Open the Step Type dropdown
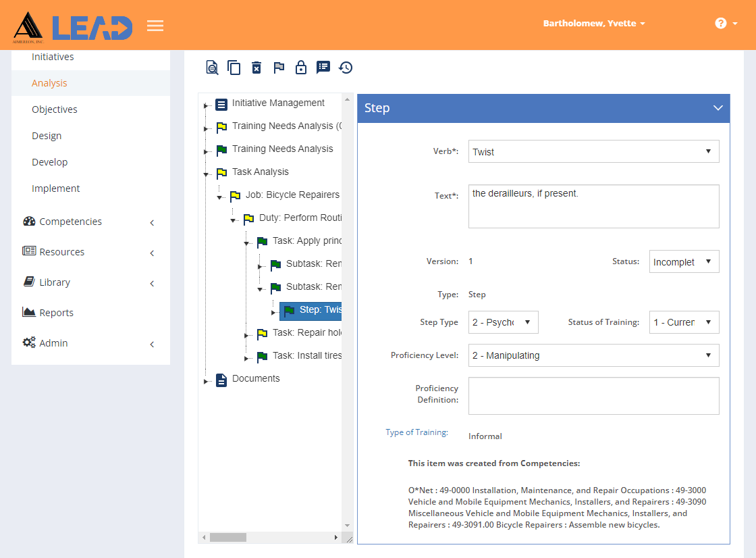 click(503, 322)
